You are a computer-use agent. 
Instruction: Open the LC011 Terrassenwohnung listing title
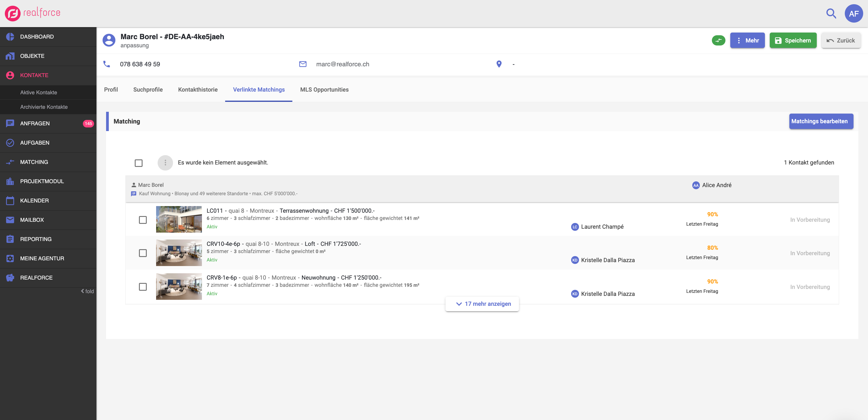(291, 211)
